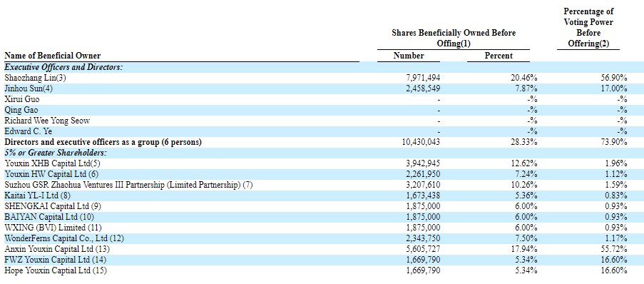Select 'WonderFerns Capital Co., Ltd (12)'
This screenshot has height=284, width=644.
pyautogui.click(x=64, y=238)
